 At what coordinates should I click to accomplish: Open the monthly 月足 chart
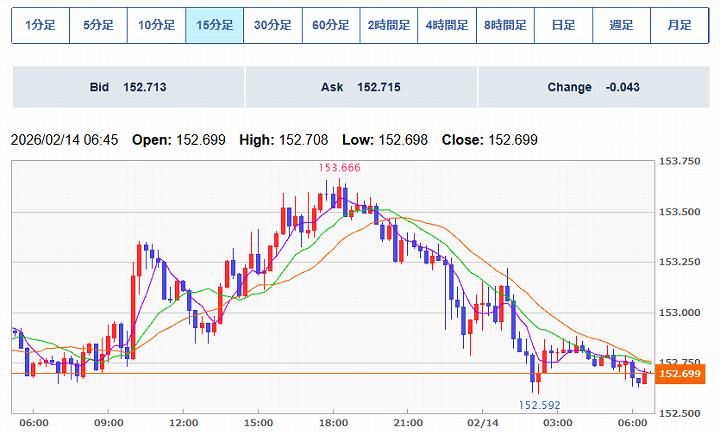678,24
